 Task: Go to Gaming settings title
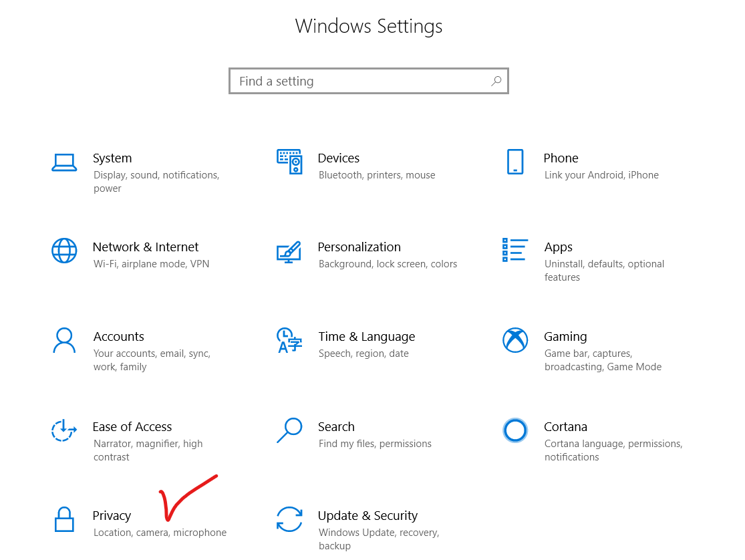[565, 337]
